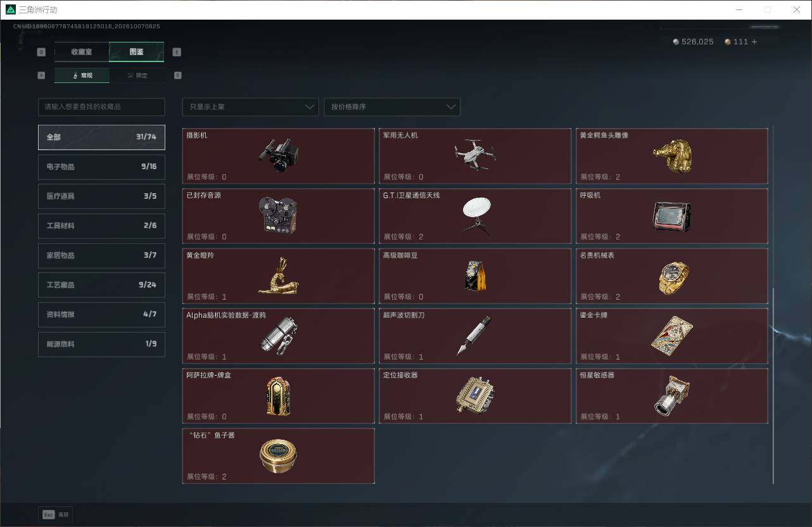Open the 只显示上架 filter dropdown
This screenshot has width=812, height=527.
pyautogui.click(x=250, y=107)
